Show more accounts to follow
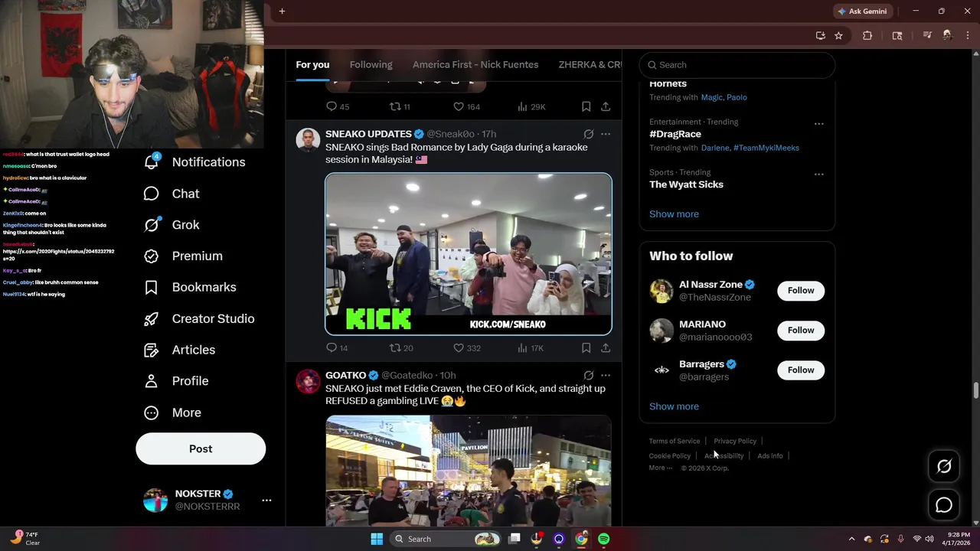Image resolution: width=980 pixels, height=551 pixels. pyautogui.click(x=674, y=406)
